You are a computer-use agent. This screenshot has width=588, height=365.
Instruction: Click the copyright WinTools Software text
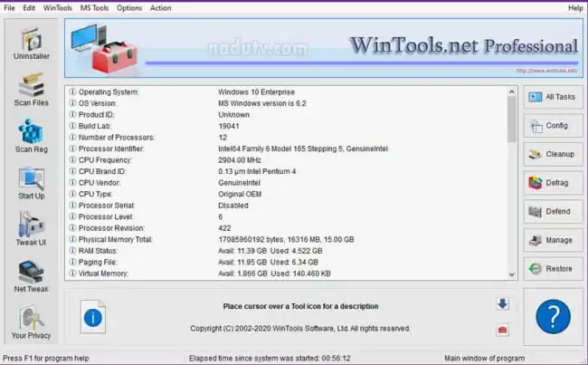pyautogui.click(x=300, y=329)
